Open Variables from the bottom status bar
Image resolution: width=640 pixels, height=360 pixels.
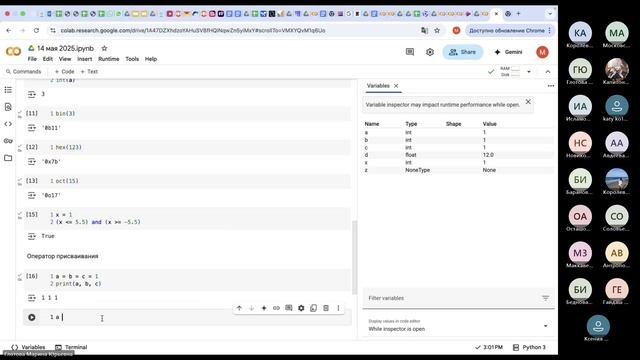[x=28, y=347]
